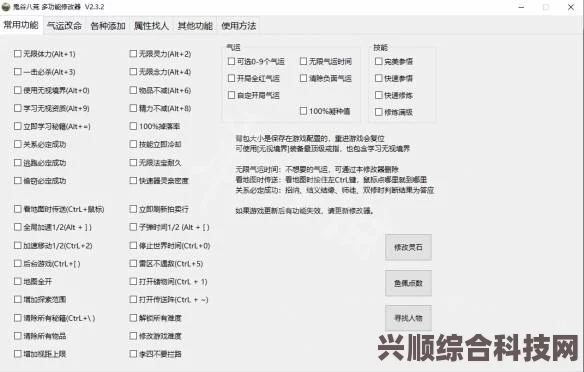The image size is (584, 372).
Task: Click the app icon in title bar
Action: point(6,7)
